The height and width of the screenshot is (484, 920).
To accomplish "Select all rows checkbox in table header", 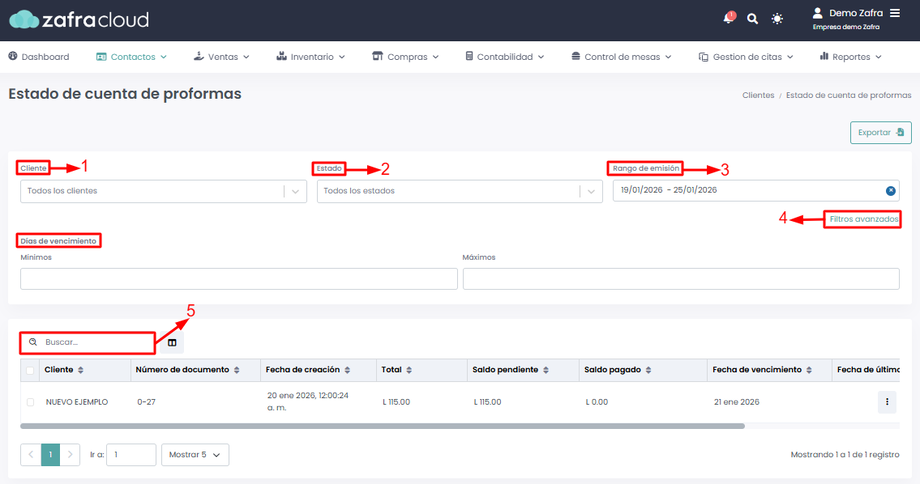I will tap(30, 370).
